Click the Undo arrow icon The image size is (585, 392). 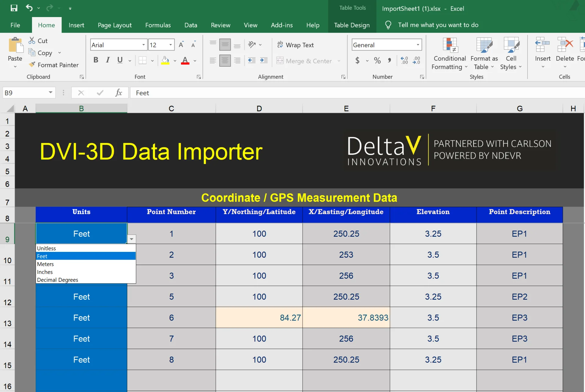coord(29,8)
